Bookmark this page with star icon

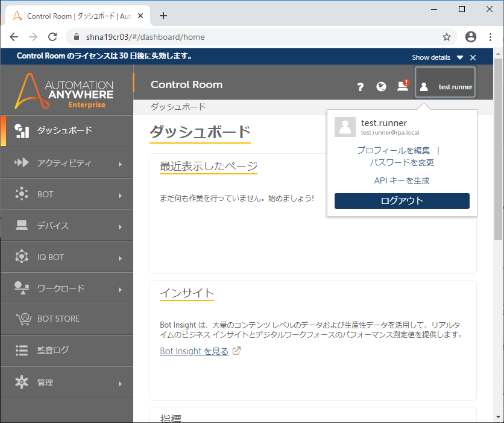point(447,37)
